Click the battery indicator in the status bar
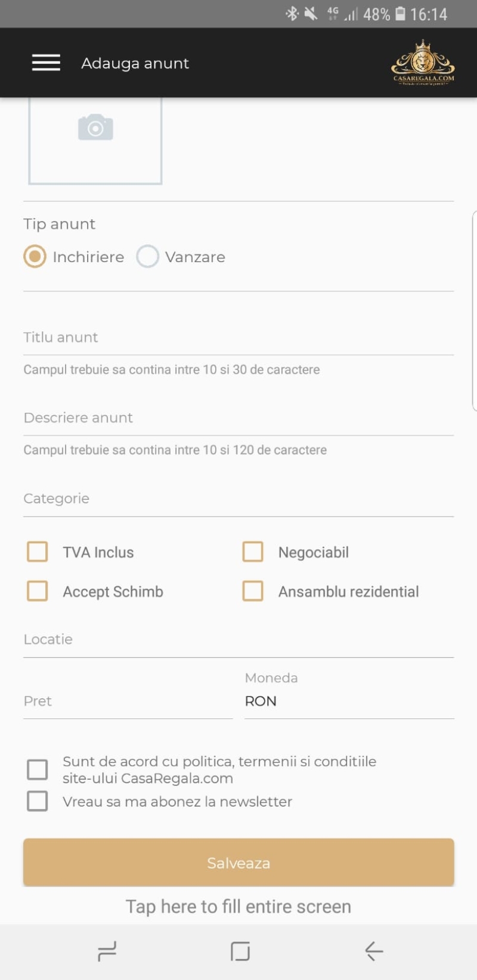477x980 pixels. pyautogui.click(x=402, y=14)
